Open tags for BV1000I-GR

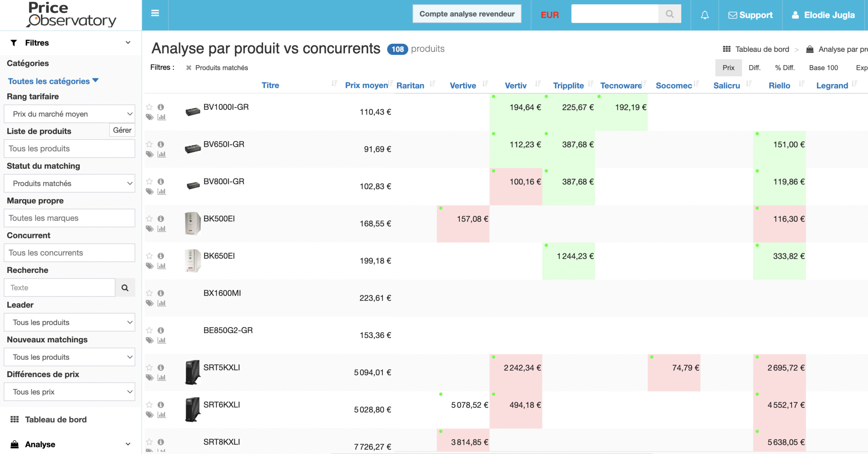point(150,117)
